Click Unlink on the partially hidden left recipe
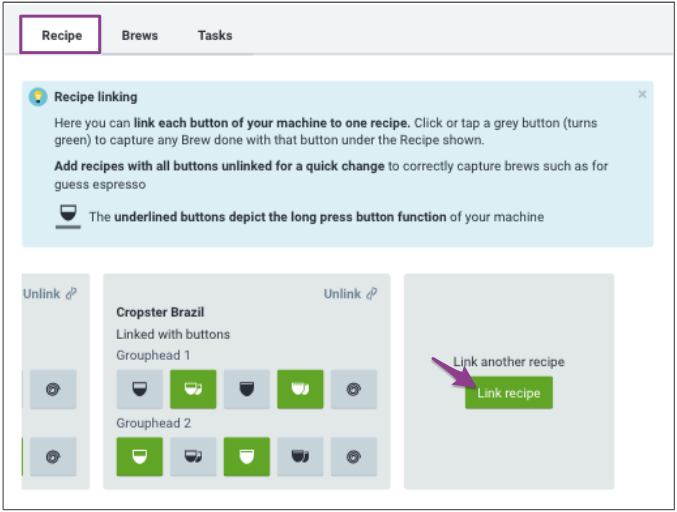Screen dimensions: 677x512 coord(50,294)
